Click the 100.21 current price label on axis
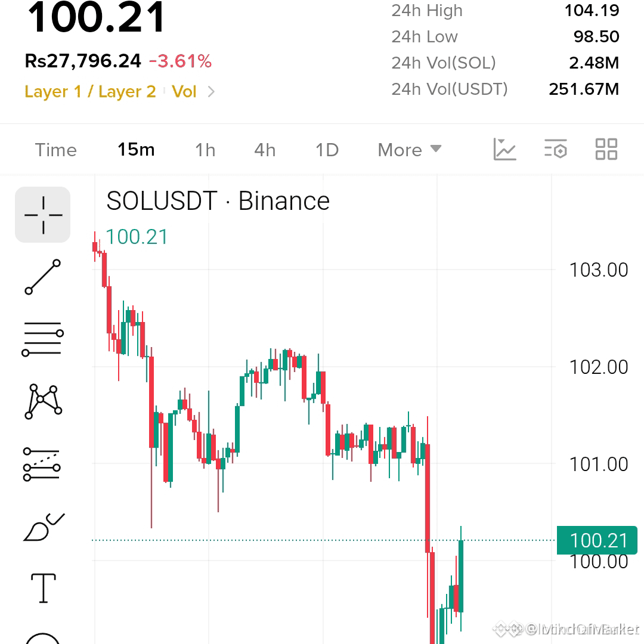Viewport: 644px width, 644px height. tap(597, 540)
